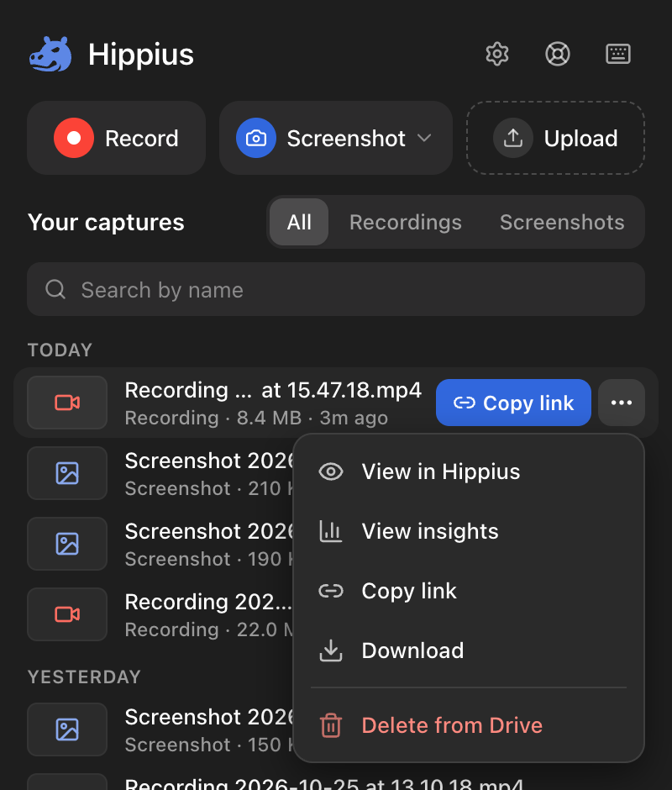Choose Download menu item
Screen dimensions: 672x790
pyautogui.click(x=469, y=650)
